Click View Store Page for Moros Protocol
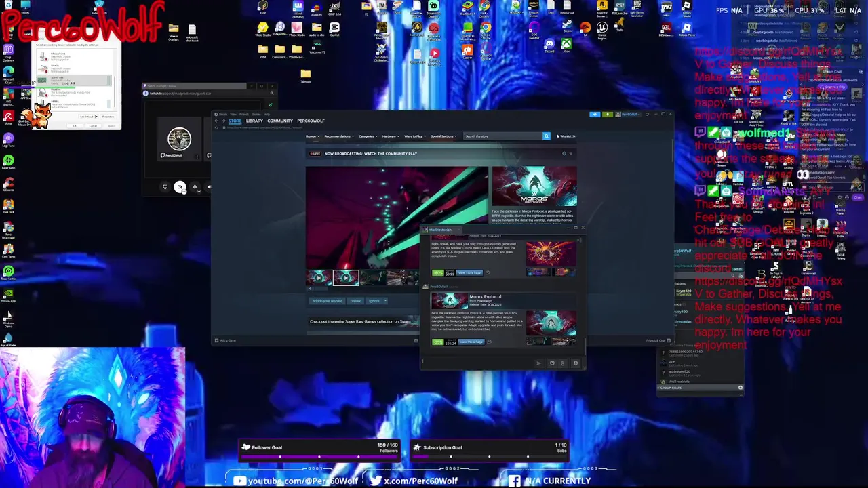 point(471,342)
